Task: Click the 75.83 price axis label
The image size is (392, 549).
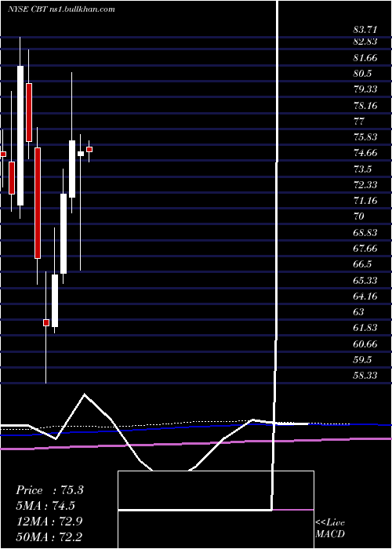Action: pyautogui.click(x=365, y=137)
